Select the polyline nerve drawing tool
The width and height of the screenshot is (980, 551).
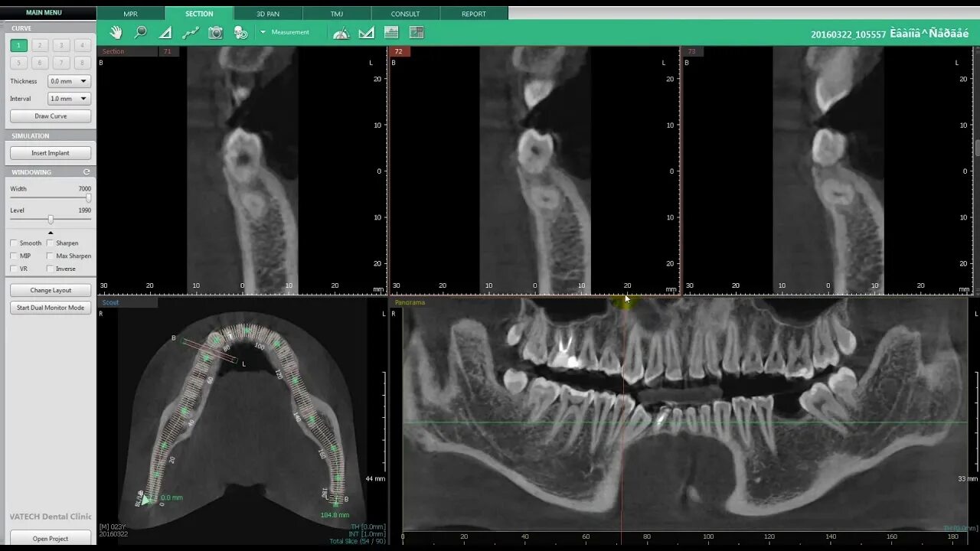pos(191,32)
